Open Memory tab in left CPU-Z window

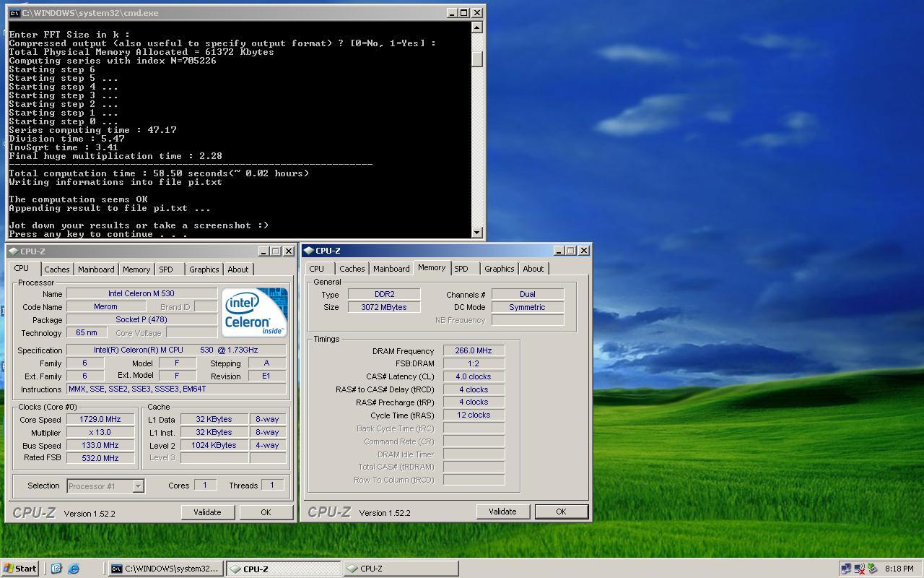click(x=136, y=269)
